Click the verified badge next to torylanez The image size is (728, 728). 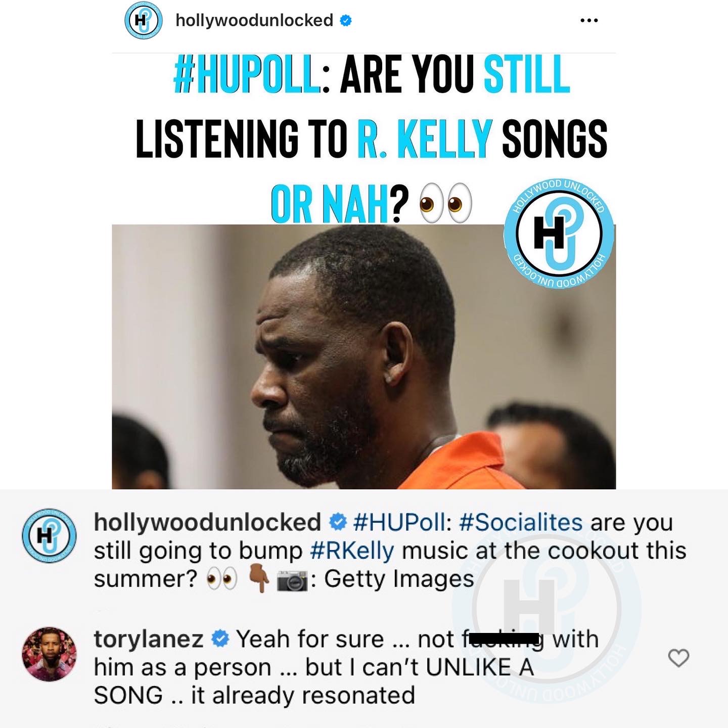coord(220,639)
